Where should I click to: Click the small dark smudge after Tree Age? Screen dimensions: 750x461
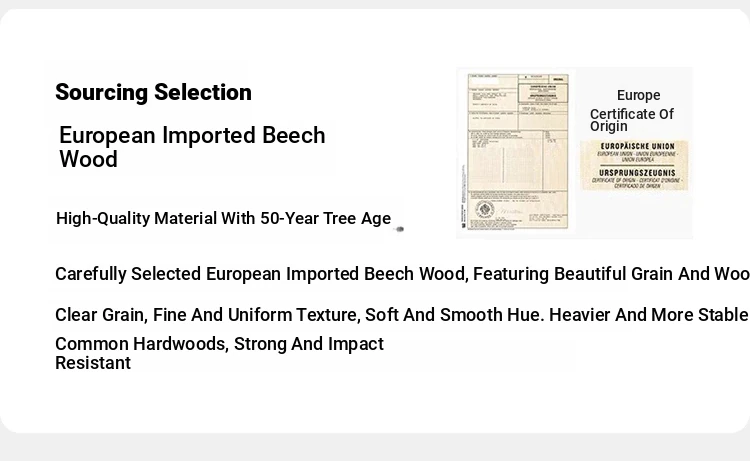pyautogui.click(x=399, y=229)
